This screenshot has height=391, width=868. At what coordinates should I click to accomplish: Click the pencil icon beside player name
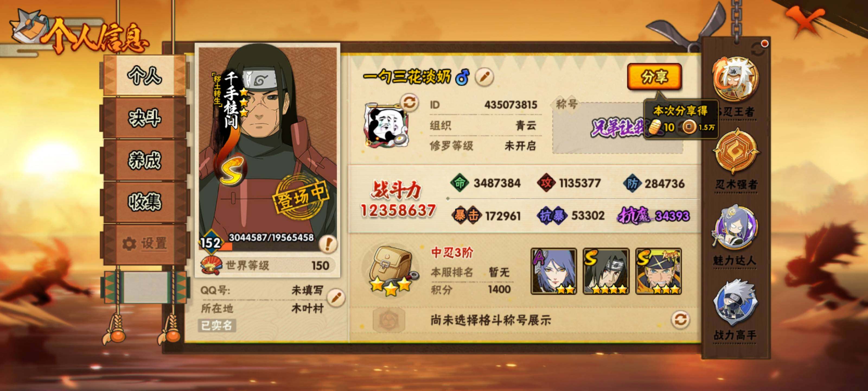point(484,77)
